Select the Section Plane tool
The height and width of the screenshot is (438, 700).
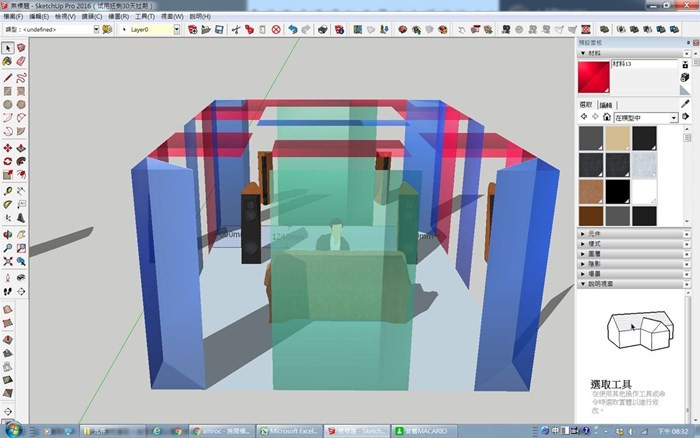(x=21, y=292)
